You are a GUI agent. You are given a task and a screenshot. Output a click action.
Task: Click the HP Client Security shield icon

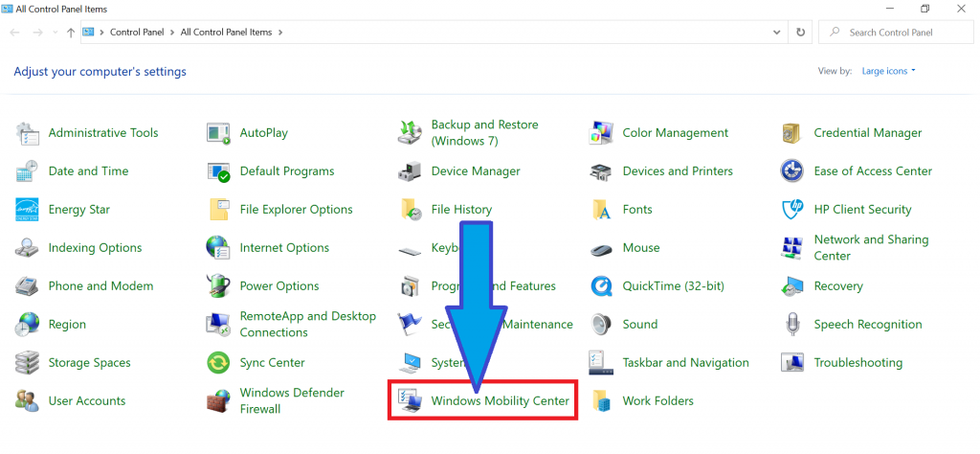point(791,210)
